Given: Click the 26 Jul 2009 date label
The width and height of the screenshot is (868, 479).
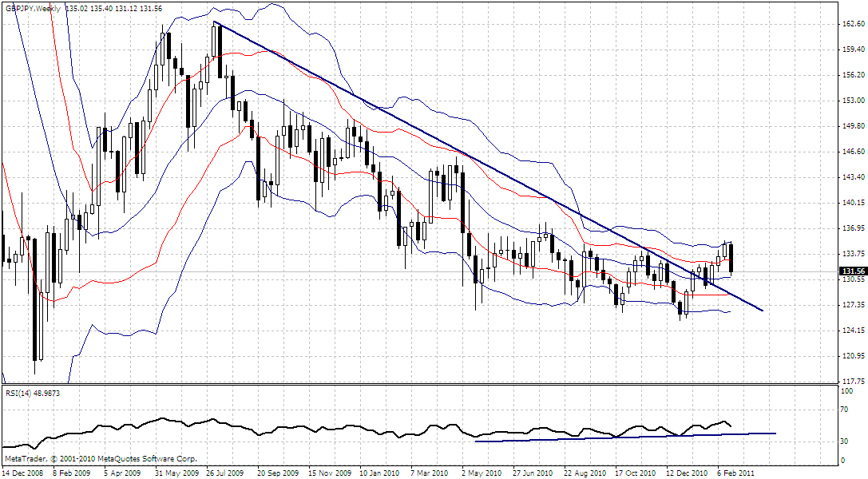Looking at the screenshot, I should tap(224, 473).
